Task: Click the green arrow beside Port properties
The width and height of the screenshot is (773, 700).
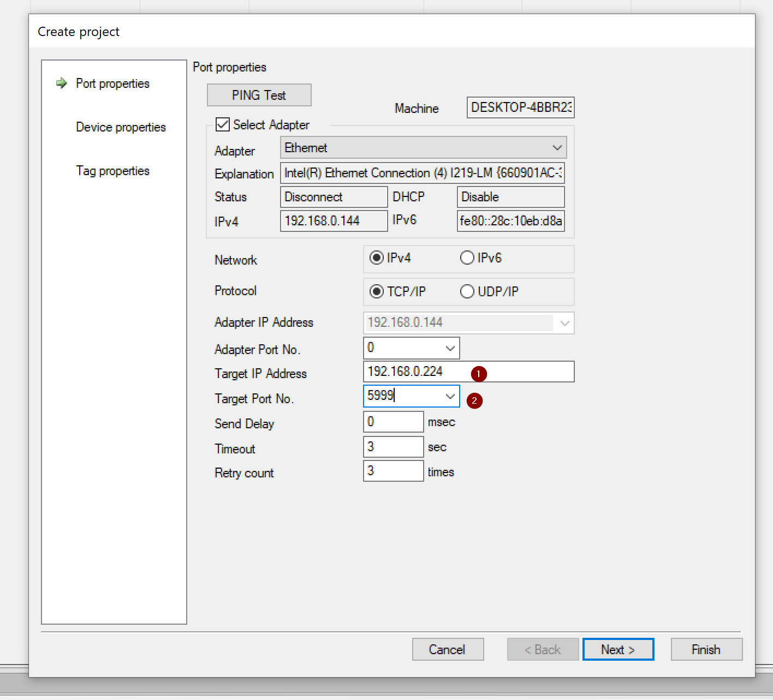Action: point(62,83)
